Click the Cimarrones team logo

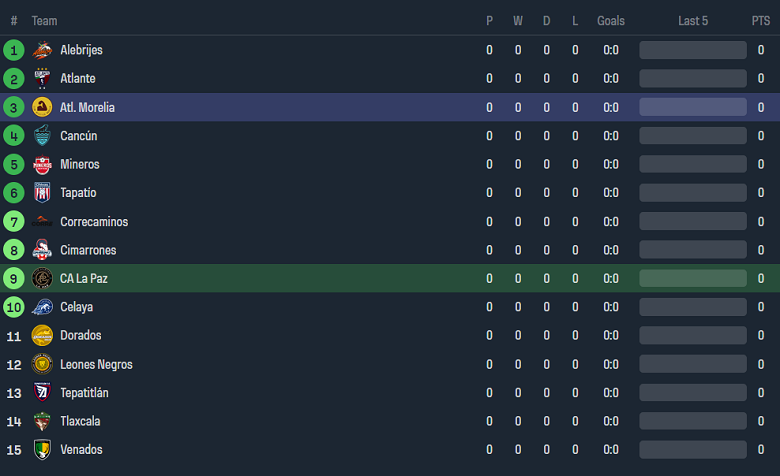point(42,250)
